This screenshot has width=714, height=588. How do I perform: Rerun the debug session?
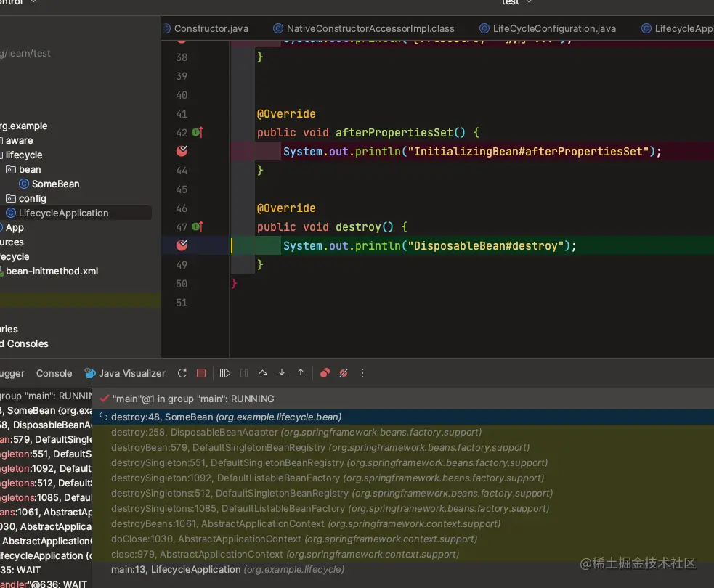[x=182, y=373]
